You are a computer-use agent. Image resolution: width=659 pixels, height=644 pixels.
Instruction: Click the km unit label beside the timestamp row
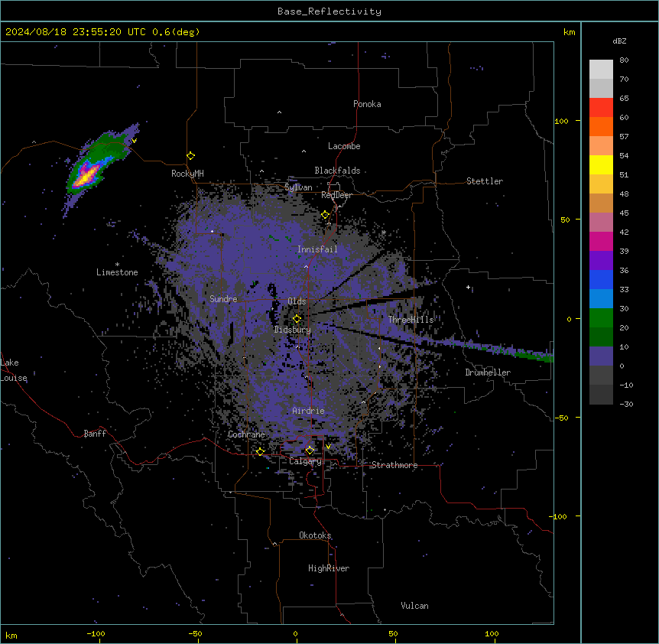tap(570, 32)
